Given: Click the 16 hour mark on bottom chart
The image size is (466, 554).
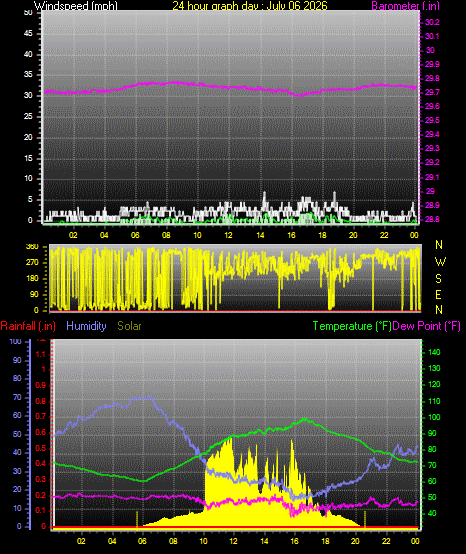Looking at the screenshot, I should point(295,541).
